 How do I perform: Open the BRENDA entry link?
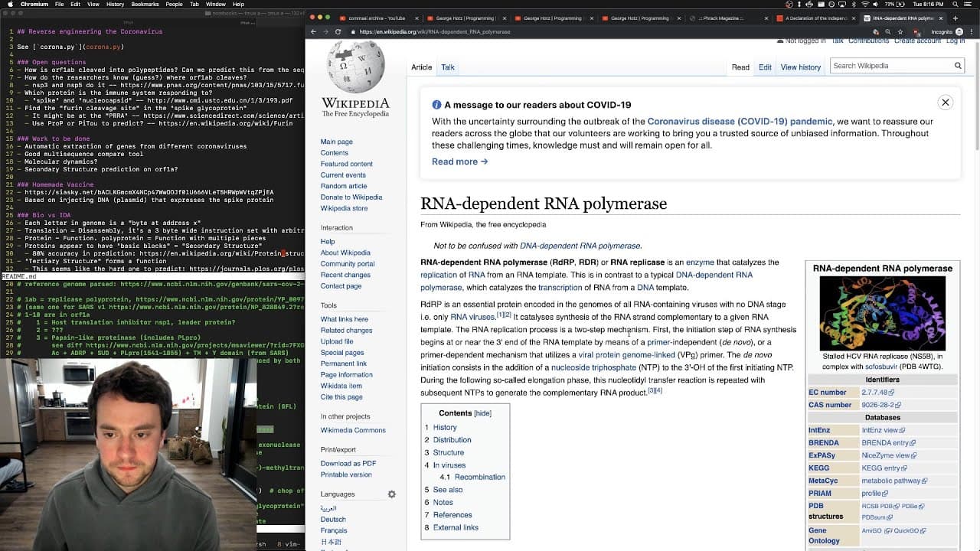(887, 443)
